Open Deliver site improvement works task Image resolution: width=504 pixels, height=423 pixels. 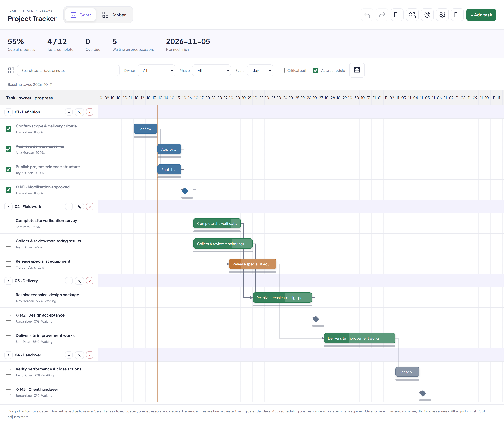[45, 335]
